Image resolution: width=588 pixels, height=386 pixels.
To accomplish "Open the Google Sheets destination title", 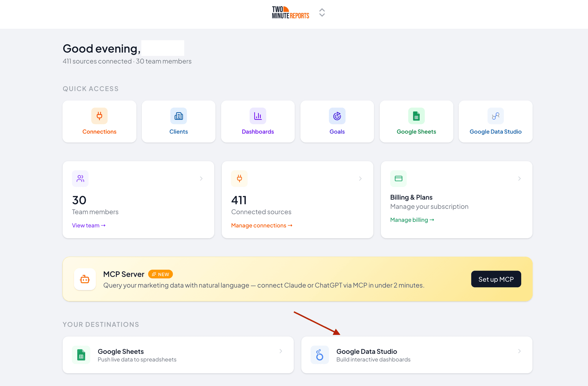I will 121,351.
